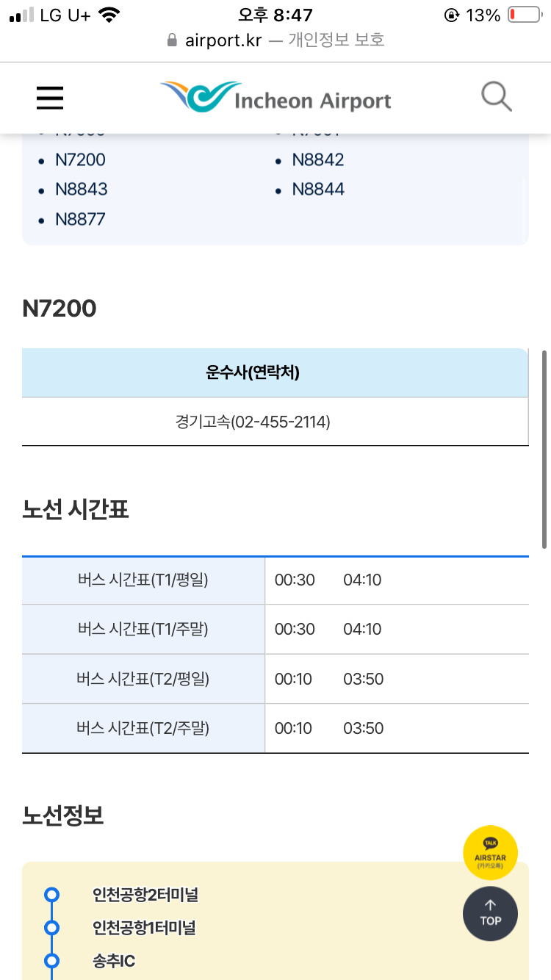Viewport: 551px width, 980px height.
Task: Jump to the N8877 route
Action: [81, 219]
